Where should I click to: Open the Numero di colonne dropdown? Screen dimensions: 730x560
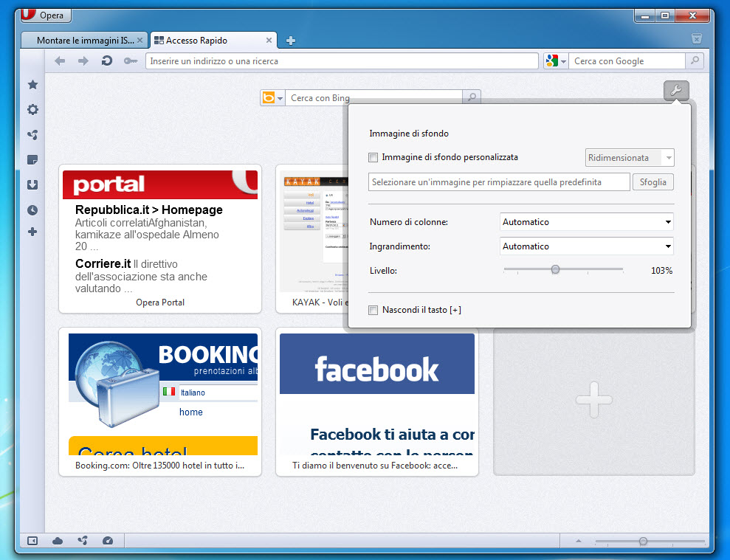586,222
